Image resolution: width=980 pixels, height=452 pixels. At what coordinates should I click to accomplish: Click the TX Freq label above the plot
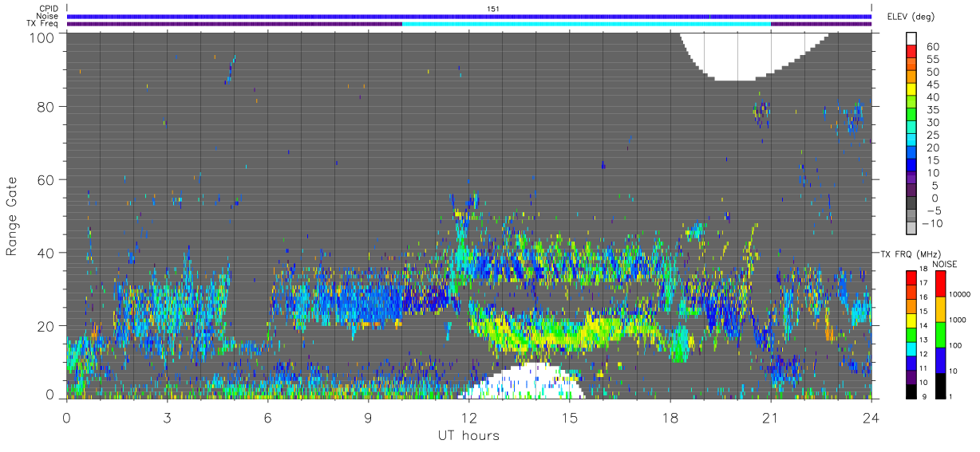pyautogui.click(x=44, y=24)
